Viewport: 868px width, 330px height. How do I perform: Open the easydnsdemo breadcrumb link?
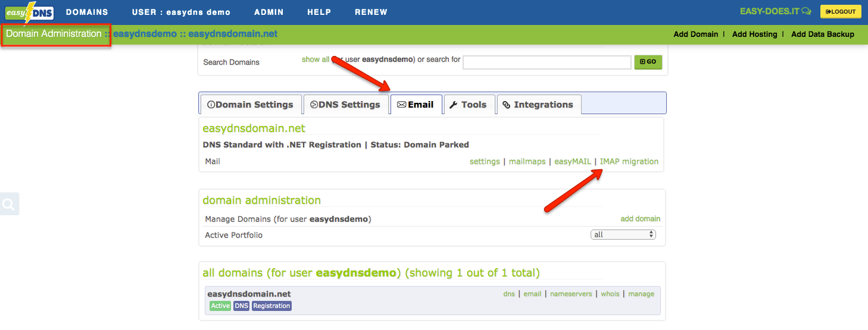(x=145, y=34)
